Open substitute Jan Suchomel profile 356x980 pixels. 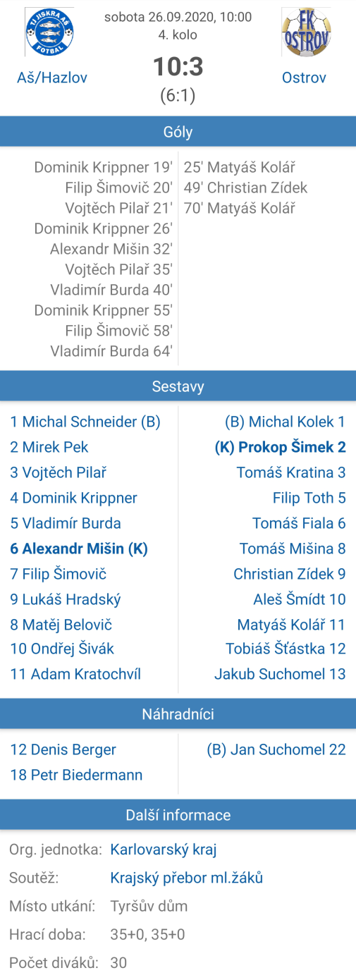click(x=276, y=749)
